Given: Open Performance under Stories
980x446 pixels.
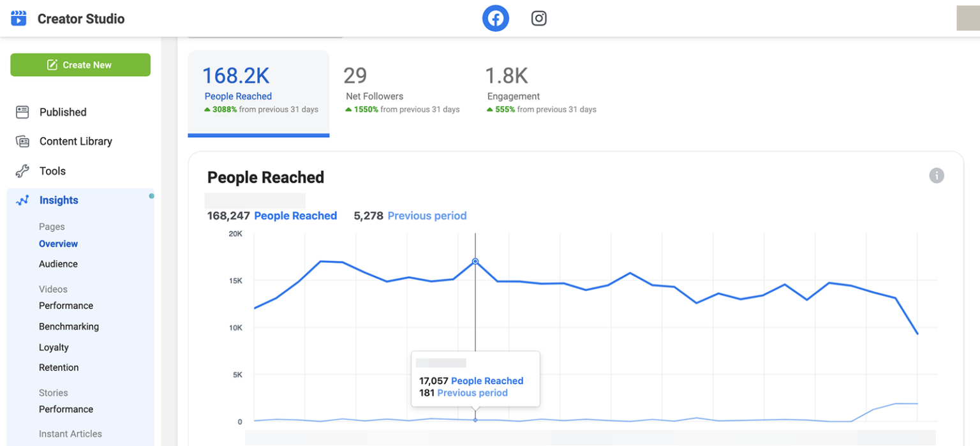Looking at the screenshot, I should click(x=66, y=409).
